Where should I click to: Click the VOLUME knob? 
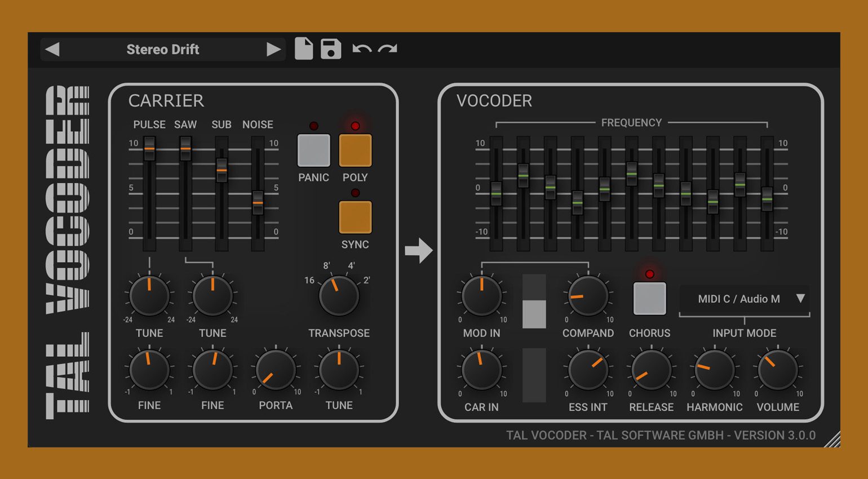point(777,370)
